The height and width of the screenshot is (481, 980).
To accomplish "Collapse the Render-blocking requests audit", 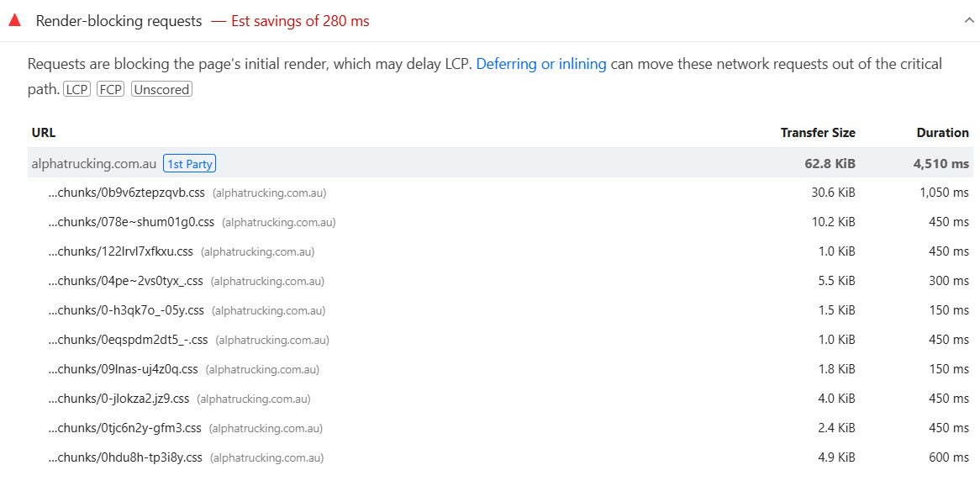I will [968, 21].
